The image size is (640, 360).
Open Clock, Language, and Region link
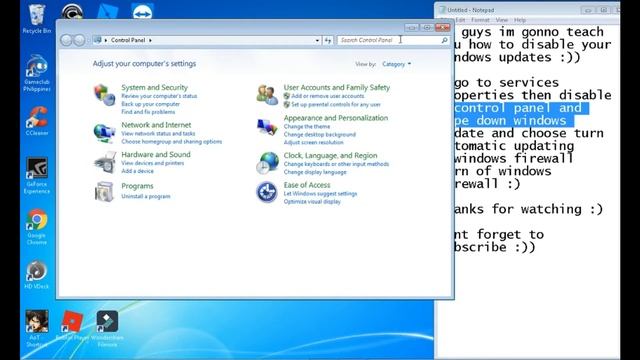click(330, 156)
